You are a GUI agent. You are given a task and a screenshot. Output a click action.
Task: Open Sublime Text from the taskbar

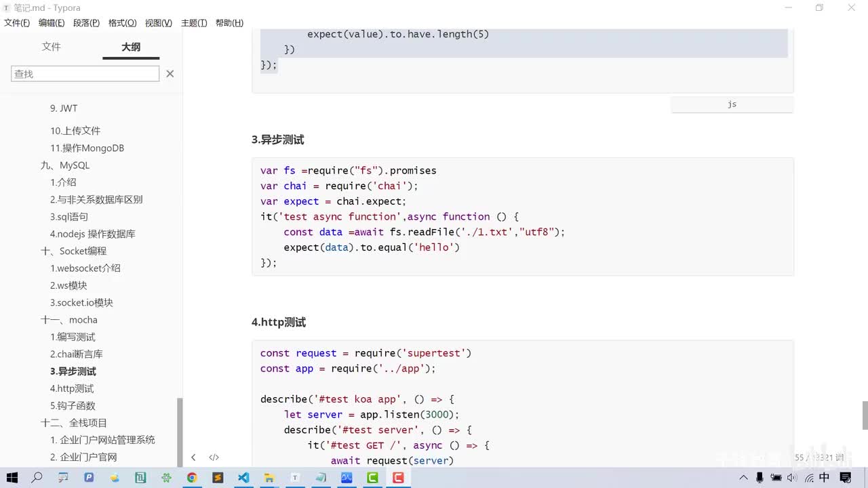[218, 478]
